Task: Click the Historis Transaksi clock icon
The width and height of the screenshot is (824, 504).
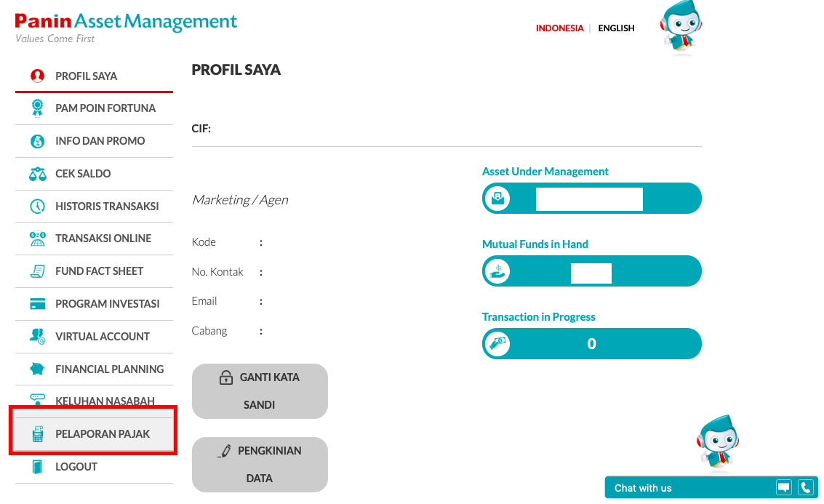Action: [x=37, y=207]
